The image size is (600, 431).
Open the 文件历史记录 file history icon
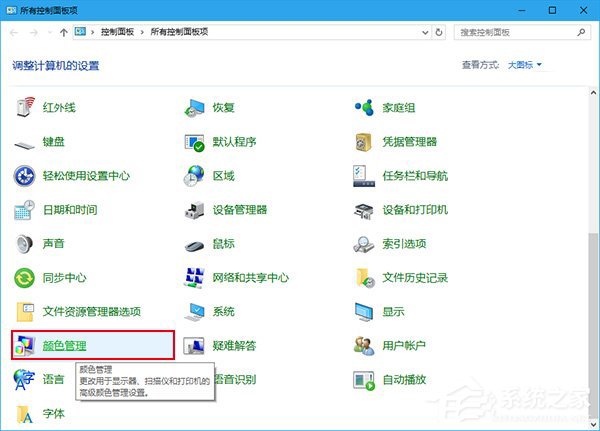365,278
